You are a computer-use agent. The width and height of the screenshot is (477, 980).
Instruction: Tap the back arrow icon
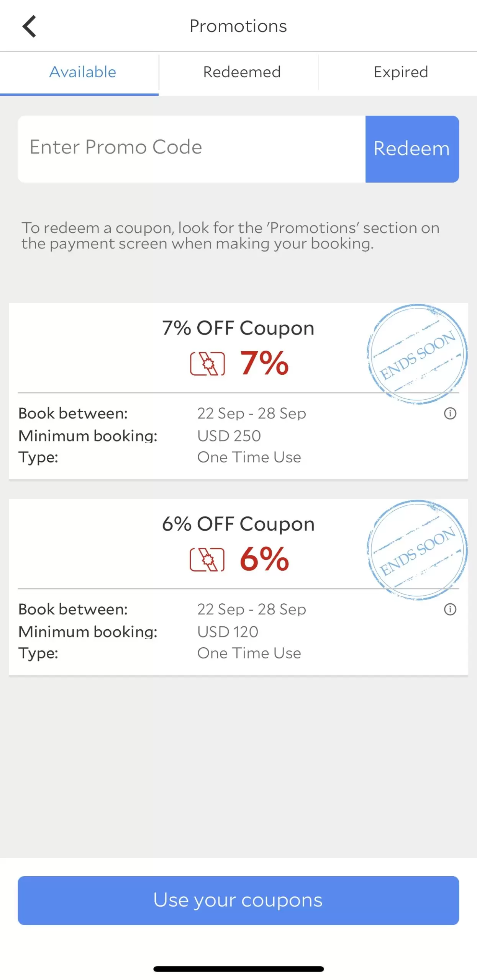(x=29, y=26)
